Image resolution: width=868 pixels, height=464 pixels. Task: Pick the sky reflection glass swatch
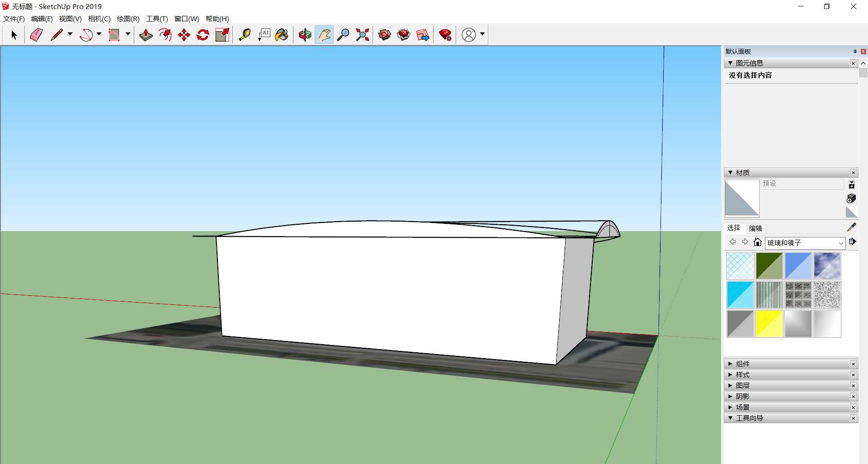point(827,266)
